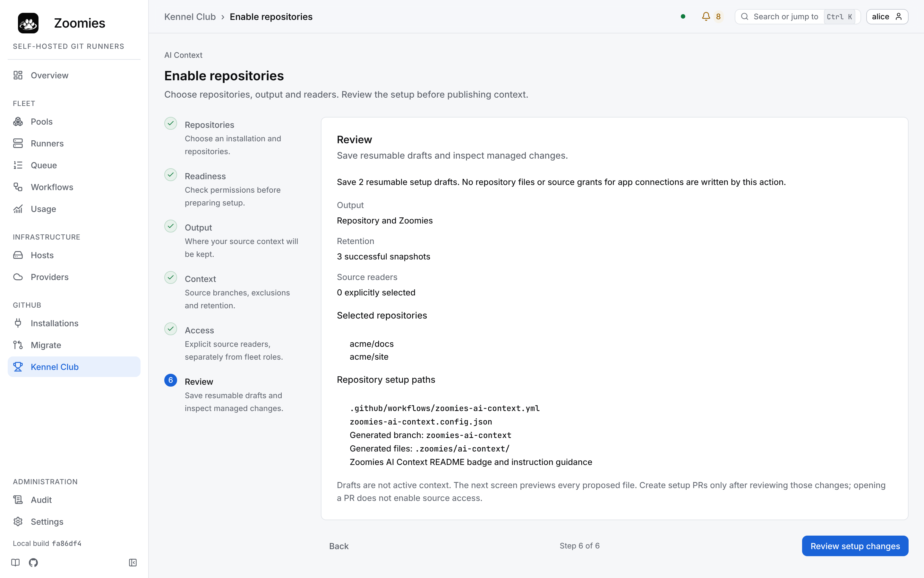Jump to the Repositories wizard step
The width and height of the screenshot is (924, 578).
209,125
